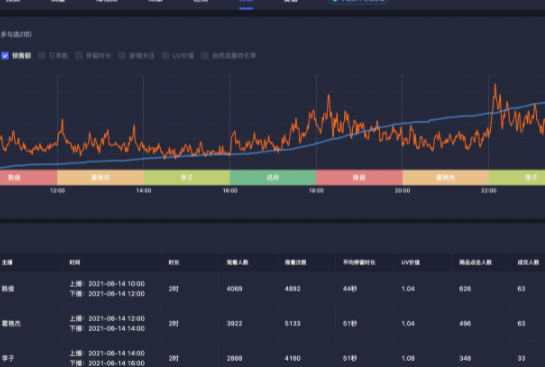Select the 霍艳杰 row name in table
Viewport: 545px width, 367px height.
point(11,324)
